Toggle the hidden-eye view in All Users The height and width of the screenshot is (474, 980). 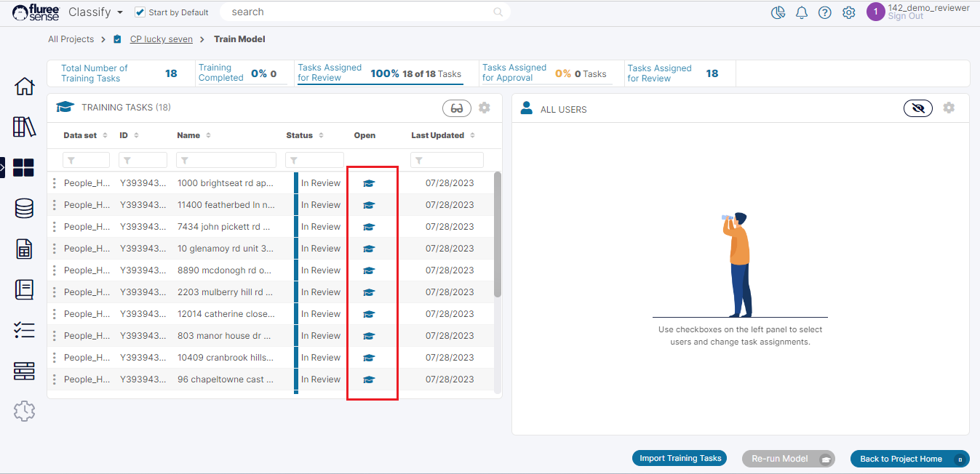pos(918,108)
